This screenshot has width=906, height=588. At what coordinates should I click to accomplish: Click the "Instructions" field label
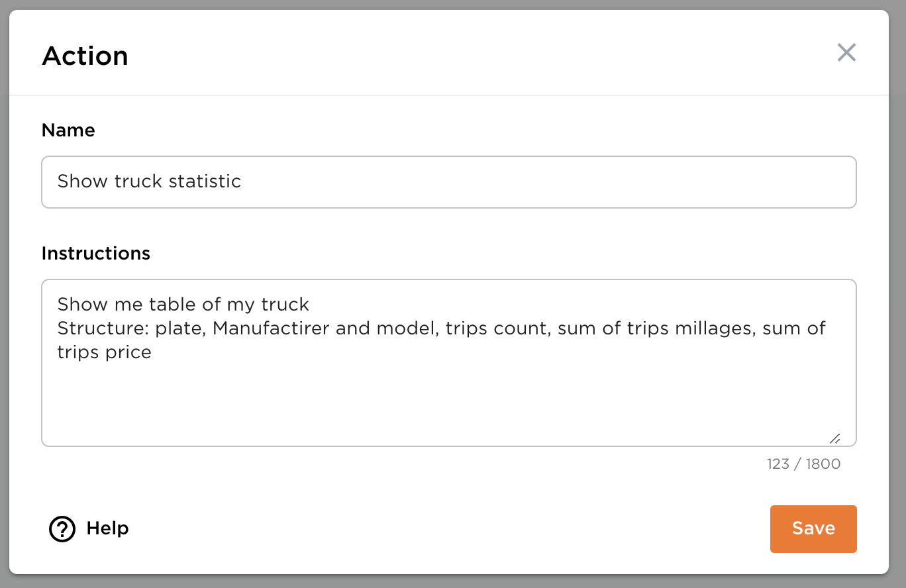coord(96,254)
